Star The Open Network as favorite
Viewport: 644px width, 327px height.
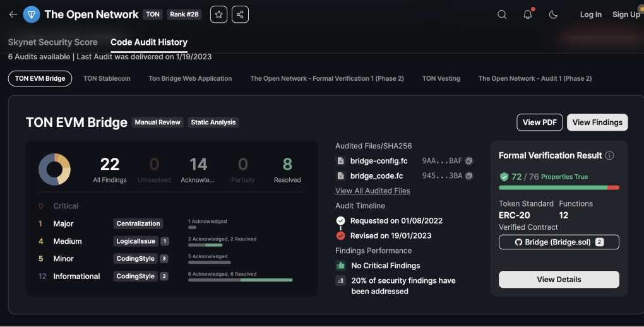coord(218,15)
